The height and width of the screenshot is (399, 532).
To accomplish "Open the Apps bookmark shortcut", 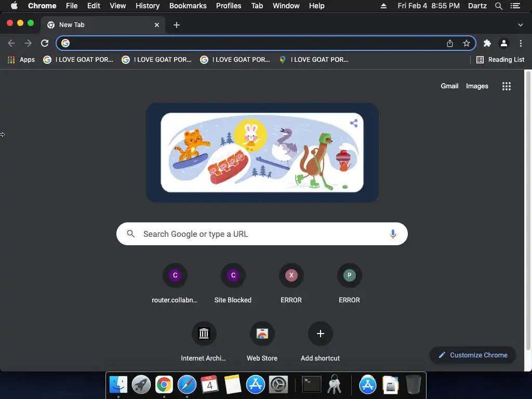I will point(21,60).
